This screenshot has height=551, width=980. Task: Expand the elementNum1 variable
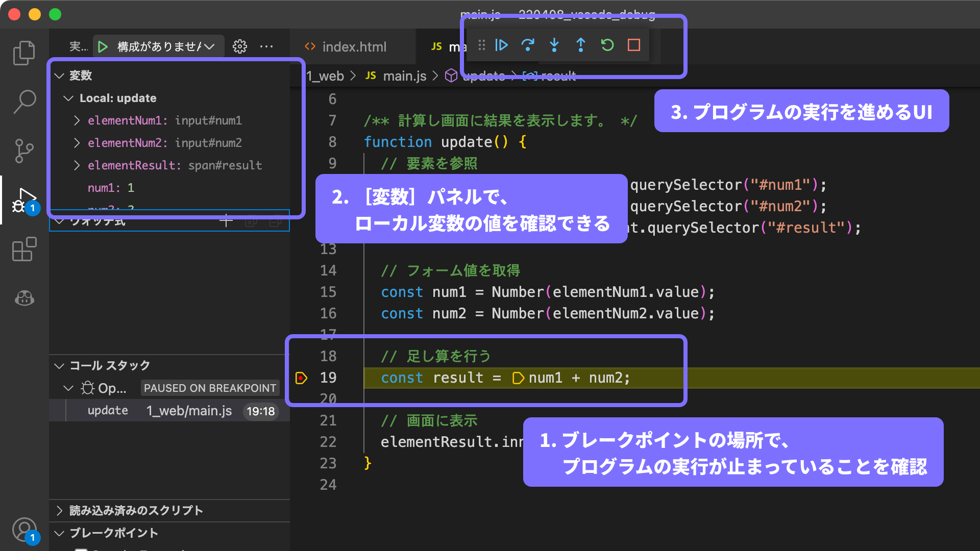pos(77,120)
